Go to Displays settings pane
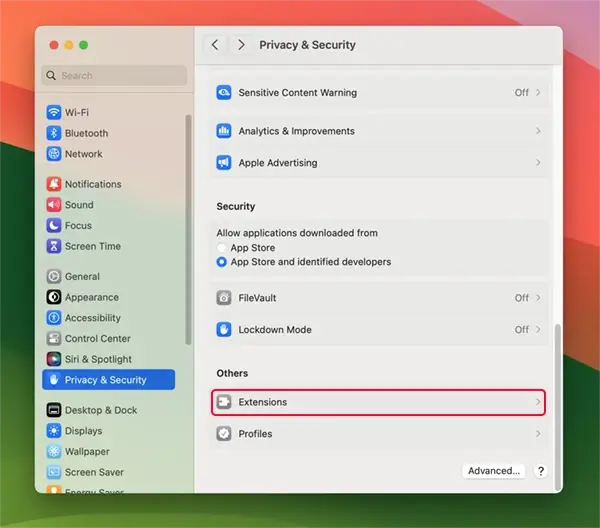The height and width of the screenshot is (528, 600). 109,430
